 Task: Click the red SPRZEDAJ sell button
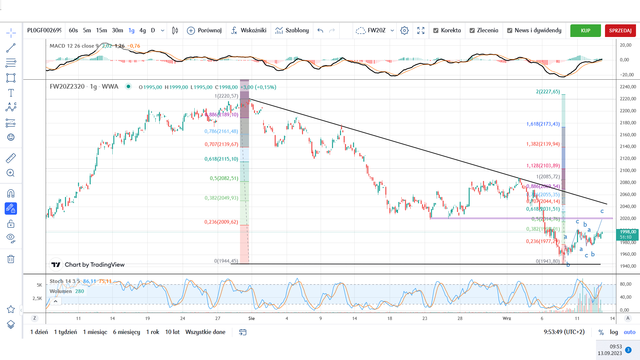click(x=620, y=31)
